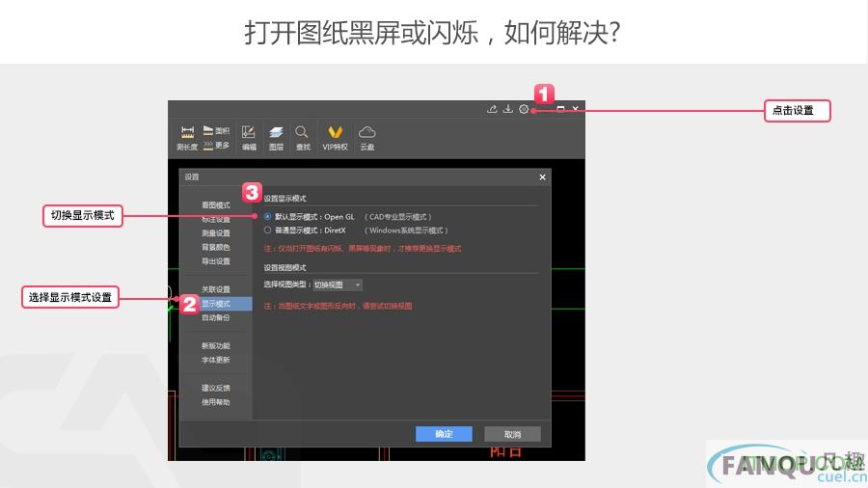
Task: Select the 面积 area measurement tool
Action: pos(216,131)
